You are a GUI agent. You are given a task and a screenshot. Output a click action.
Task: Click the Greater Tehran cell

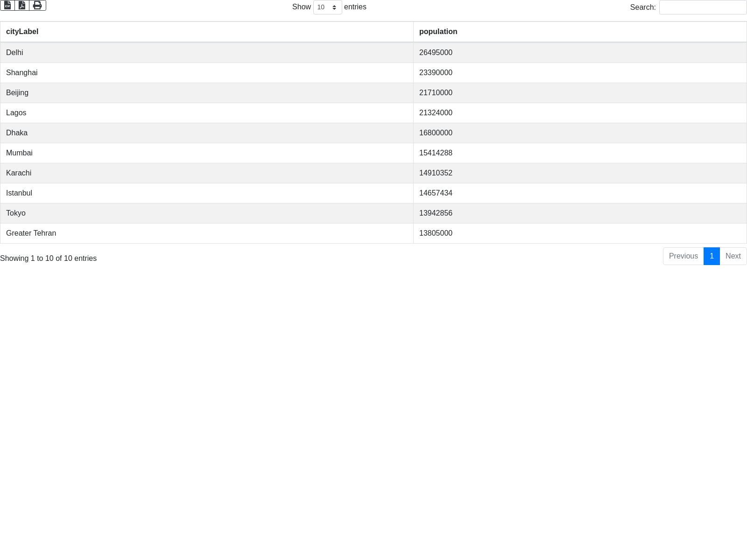pyautogui.click(x=31, y=233)
